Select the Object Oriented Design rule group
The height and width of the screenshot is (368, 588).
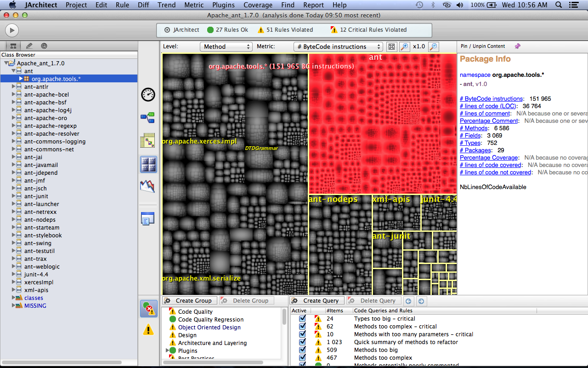(209, 328)
